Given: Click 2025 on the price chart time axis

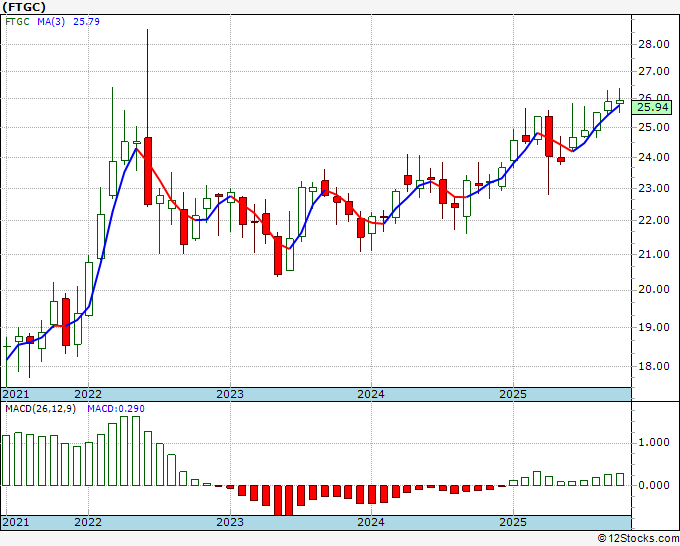Looking at the screenshot, I should click(x=513, y=394).
